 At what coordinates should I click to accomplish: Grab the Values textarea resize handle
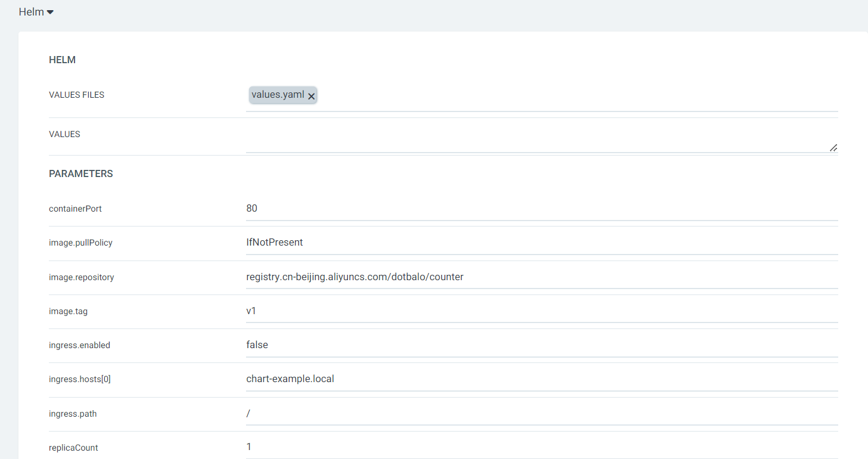coord(833,147)
